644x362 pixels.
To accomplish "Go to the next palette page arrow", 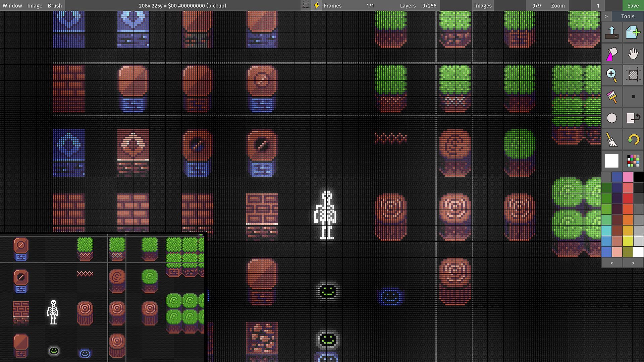I will tap(633, 263).
